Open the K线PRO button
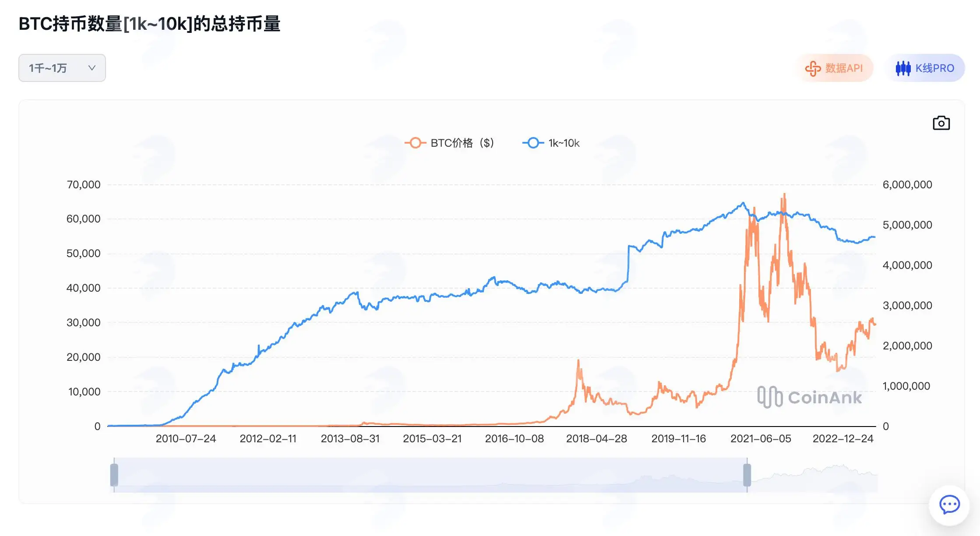Image resolution: width=980 pixels, height=536 pixels. [925, 68]
